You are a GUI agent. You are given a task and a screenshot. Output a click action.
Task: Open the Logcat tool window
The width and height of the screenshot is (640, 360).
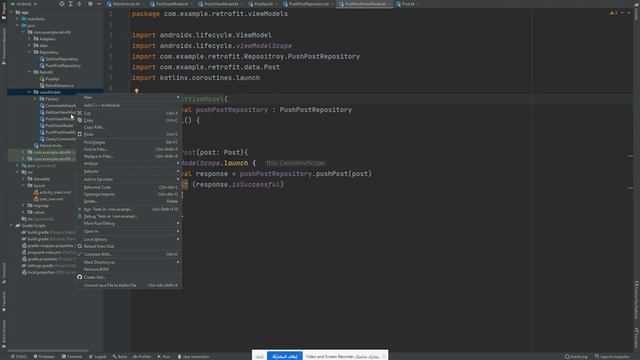pyautogui.click(x=98, y=356)
